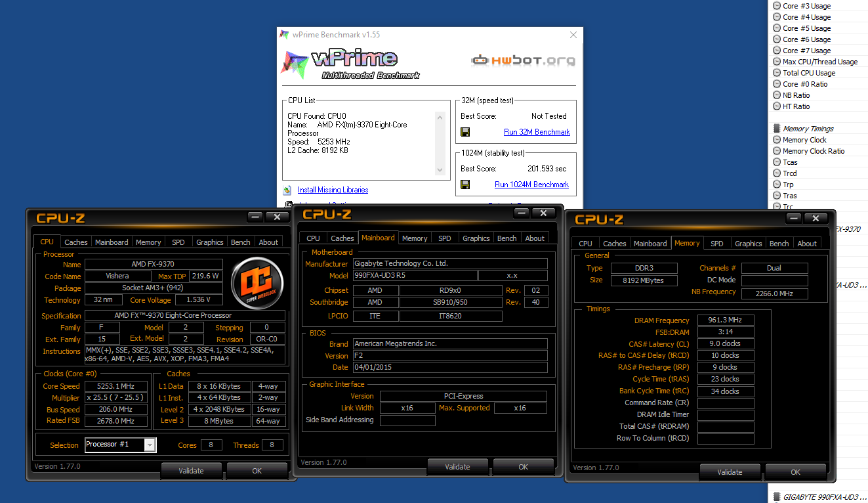Click the Super Overclock OC logo in CPU-Z
868x503 pixels.
pyautogui.click(x=257, y=282)
